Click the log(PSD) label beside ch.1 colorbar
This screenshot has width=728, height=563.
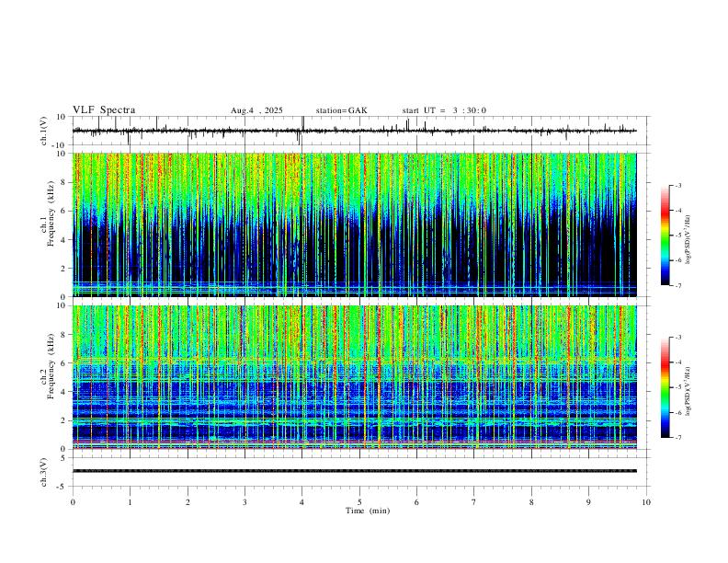688,240
